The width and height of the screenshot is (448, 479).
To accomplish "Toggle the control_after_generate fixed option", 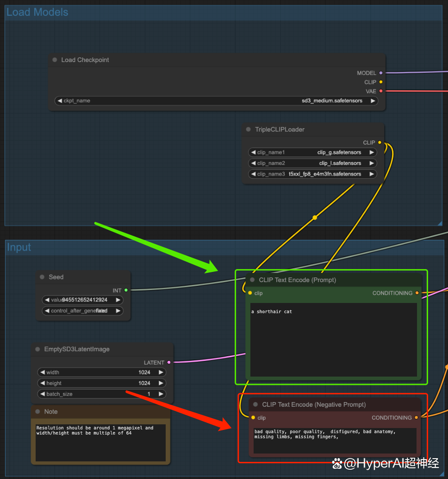I will [82, 311].
